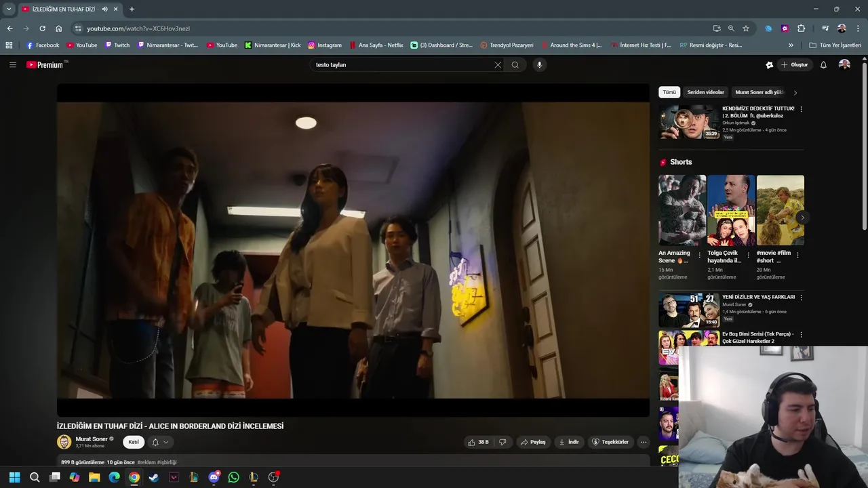Screen dimensions: 868x488
Task: Open Facebook bookmark
Action: pyautogui.click(x=43, y=45)
